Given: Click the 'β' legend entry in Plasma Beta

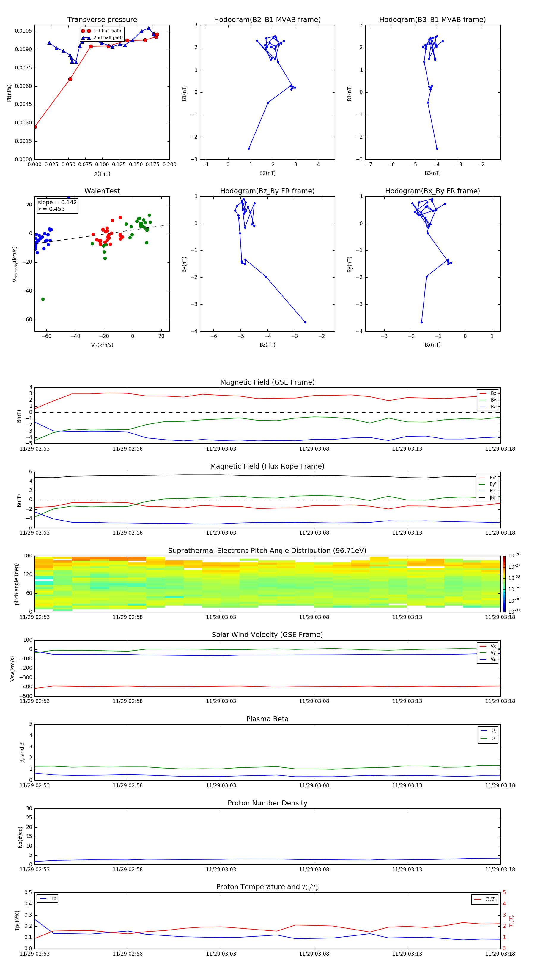Looking at the screenshot, I should click(x=488, y=739).
